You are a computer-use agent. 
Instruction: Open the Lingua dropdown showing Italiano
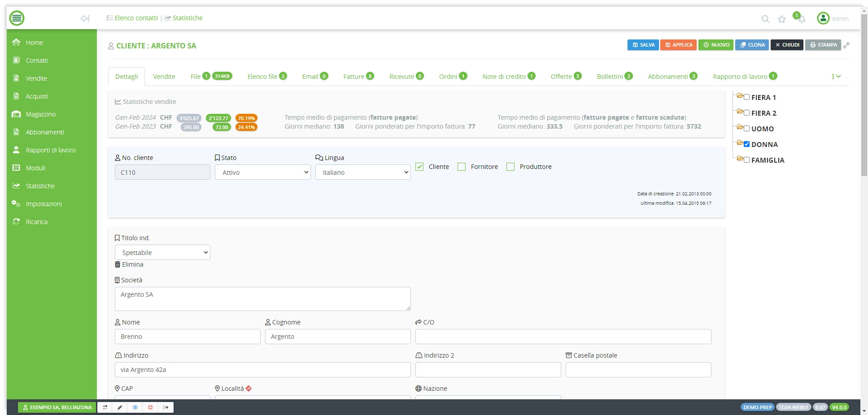(363, 173)
